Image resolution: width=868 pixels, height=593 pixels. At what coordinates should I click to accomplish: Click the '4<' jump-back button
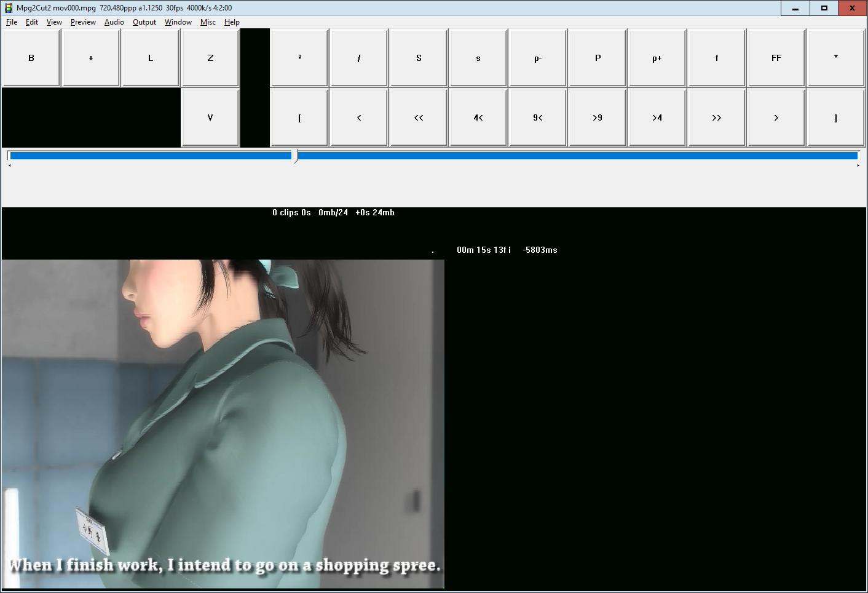[x=478, y=117]
